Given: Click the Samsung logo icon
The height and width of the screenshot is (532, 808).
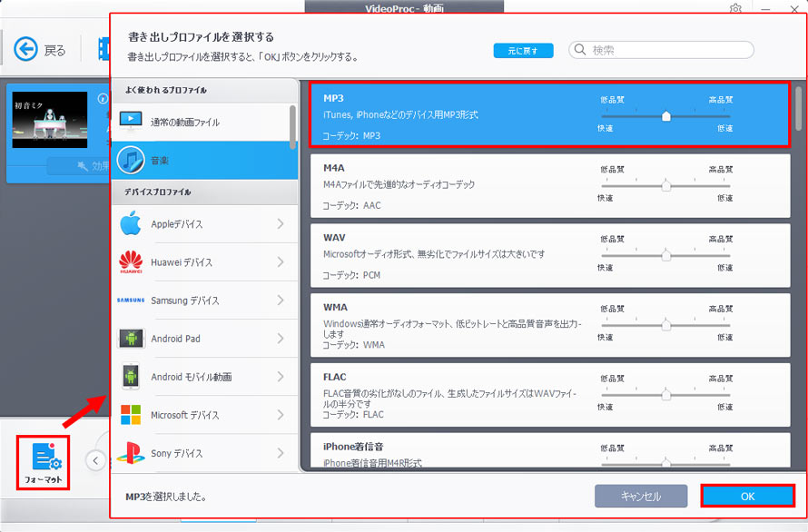Looking at the screenshot, I should click(x=131, y=300).
